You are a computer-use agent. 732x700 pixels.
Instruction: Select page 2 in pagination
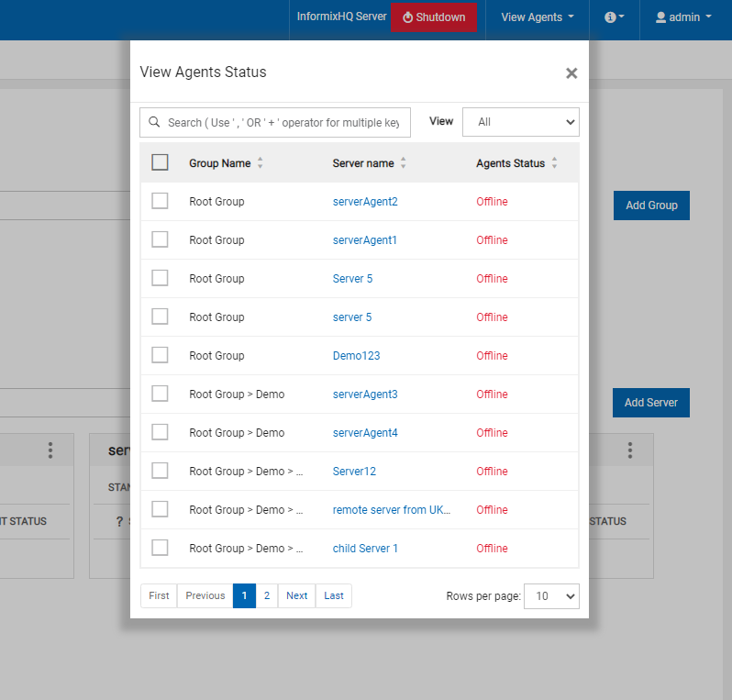[x=267, y=595]
